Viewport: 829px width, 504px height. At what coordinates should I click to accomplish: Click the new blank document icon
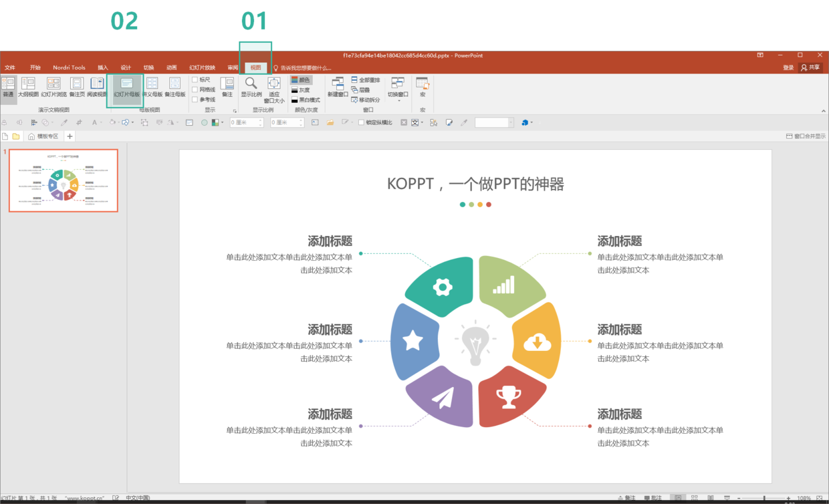click(x=5, y=136)
